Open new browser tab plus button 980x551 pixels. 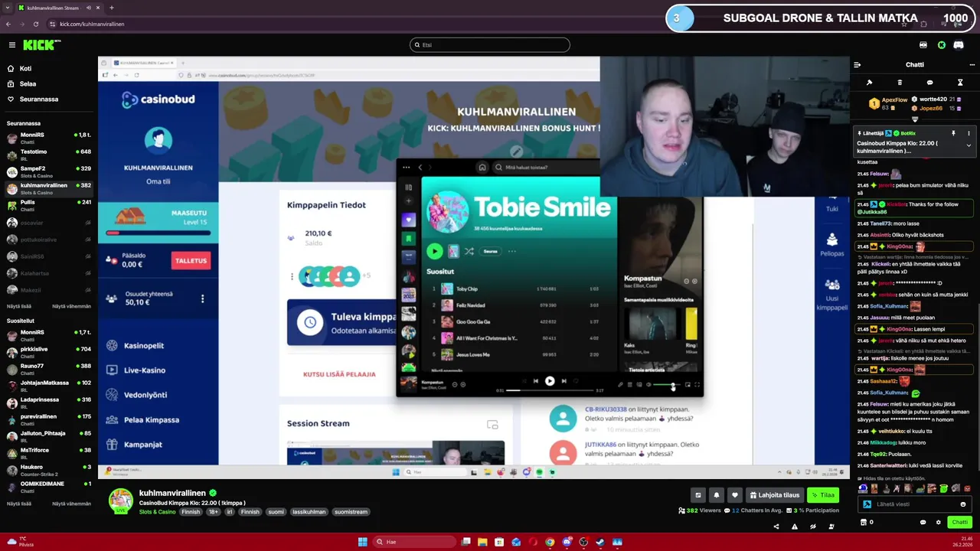(x=112, y=8)
